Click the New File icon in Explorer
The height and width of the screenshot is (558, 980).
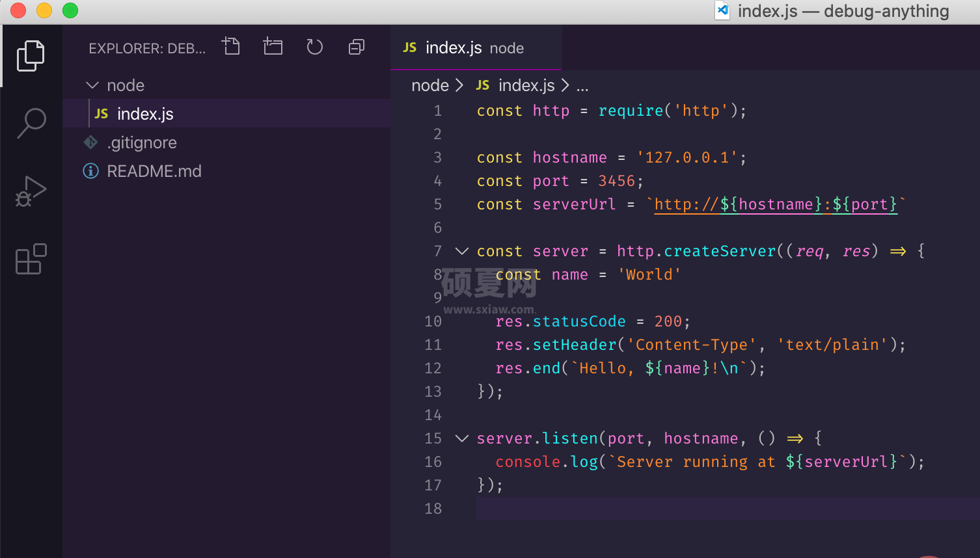231,47
